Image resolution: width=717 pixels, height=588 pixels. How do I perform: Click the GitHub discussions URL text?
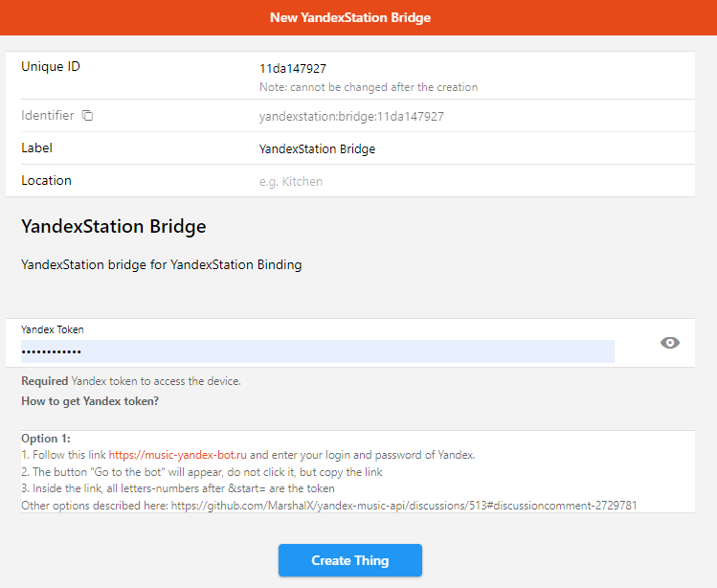[x=404, y=506]
